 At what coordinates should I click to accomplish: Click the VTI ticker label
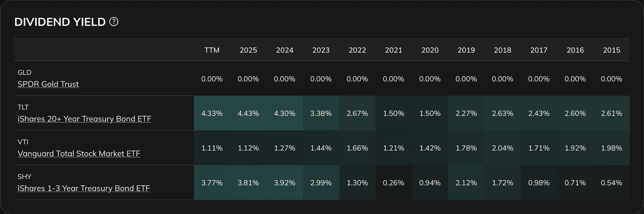click(22, 142)
